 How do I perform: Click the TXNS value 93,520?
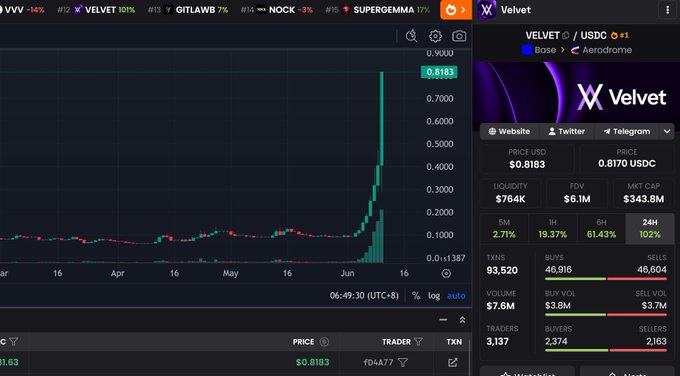coord(502,271)
